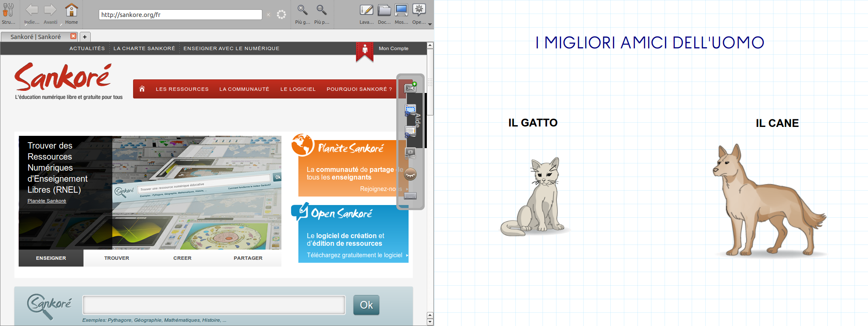This screenshot has width=868, height=326.
Task: Switch to Lavagna board mode
Action: click(367, 10)
